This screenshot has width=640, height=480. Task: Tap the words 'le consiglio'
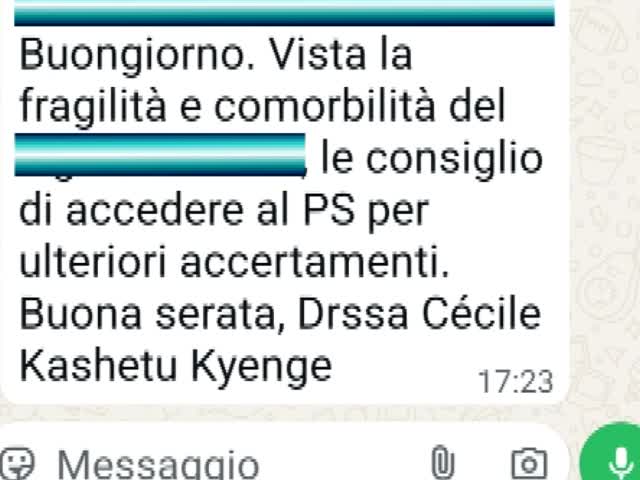click(x=432, y=160)
